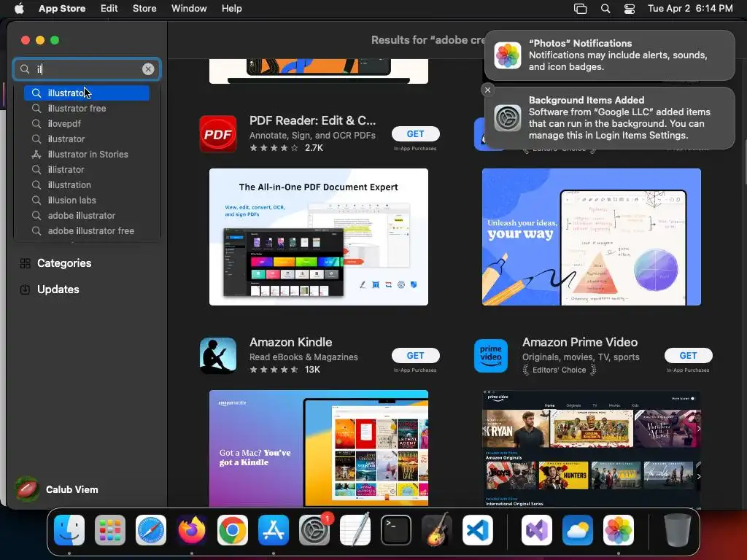The width and height of the screenshot is (747, 560).
Task: Open the Photos Notifications banner
Action: pos(609,55)
